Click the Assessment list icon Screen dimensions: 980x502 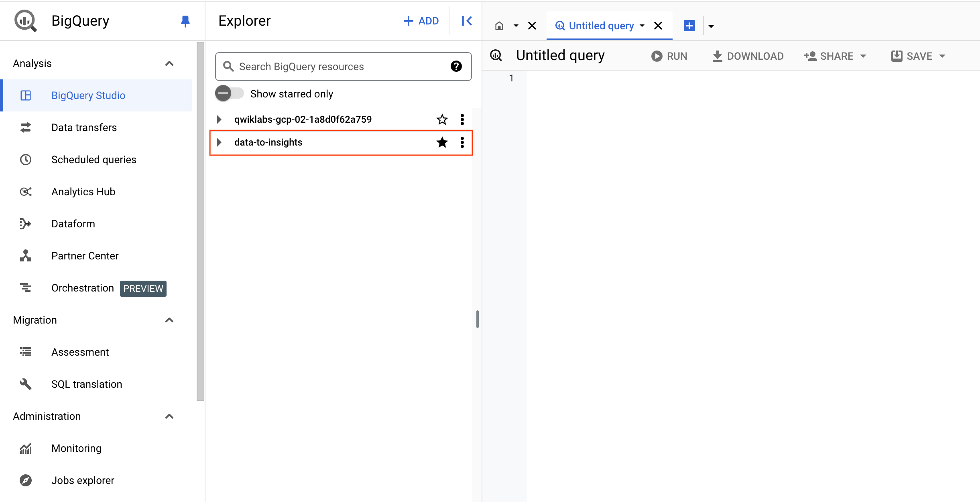[26, 352]
